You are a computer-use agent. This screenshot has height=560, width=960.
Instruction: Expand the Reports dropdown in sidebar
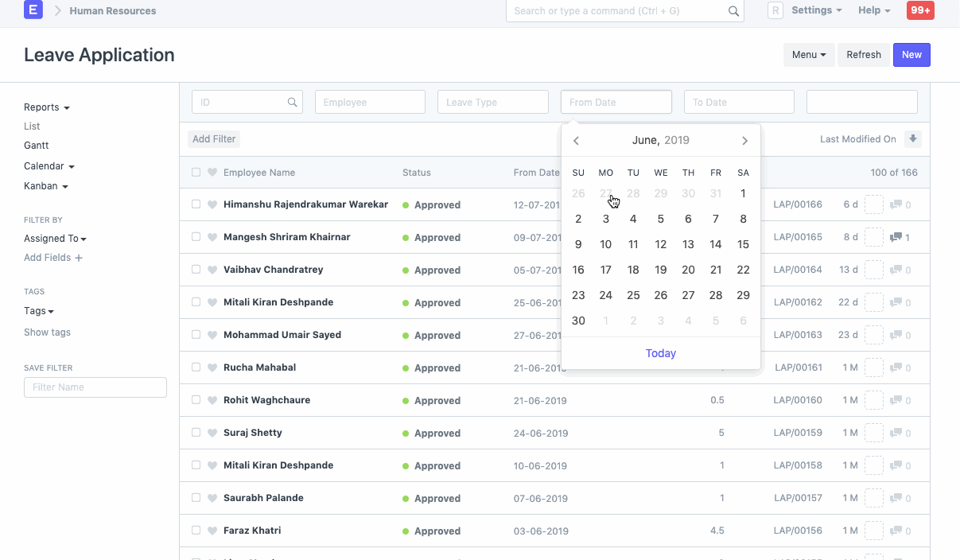46,107
